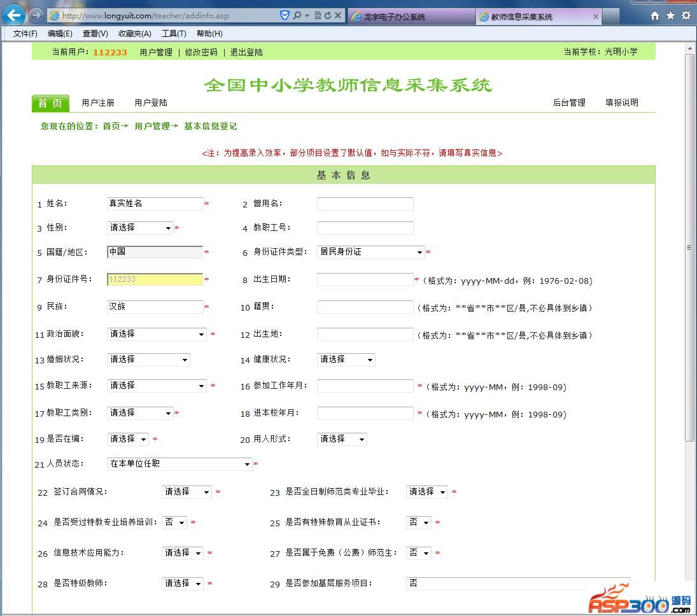697x616 pixels.
Task: Click the scrollbar up arrow
Action: pyautogui.click(x=689, y=48)
